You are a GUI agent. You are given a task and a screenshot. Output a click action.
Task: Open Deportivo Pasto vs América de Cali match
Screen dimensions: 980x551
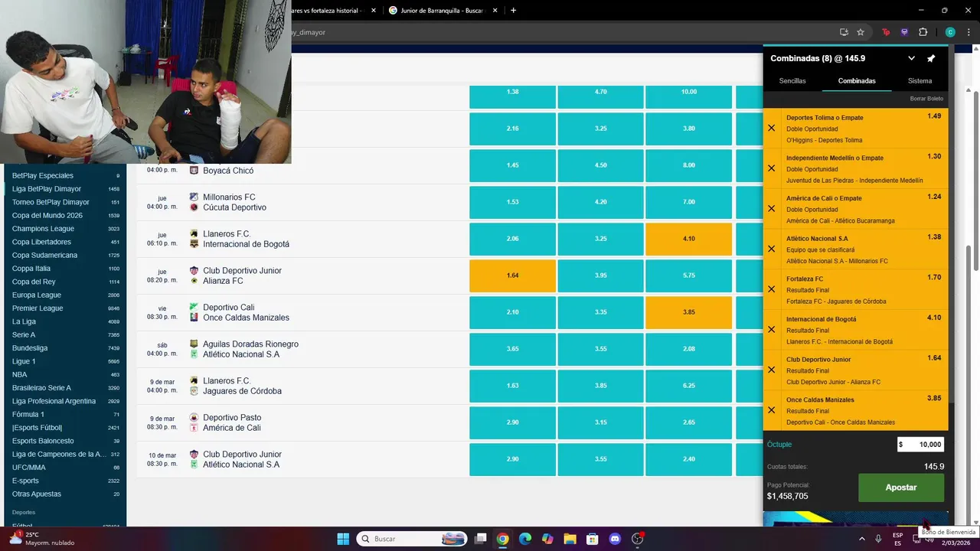point(232,422)
